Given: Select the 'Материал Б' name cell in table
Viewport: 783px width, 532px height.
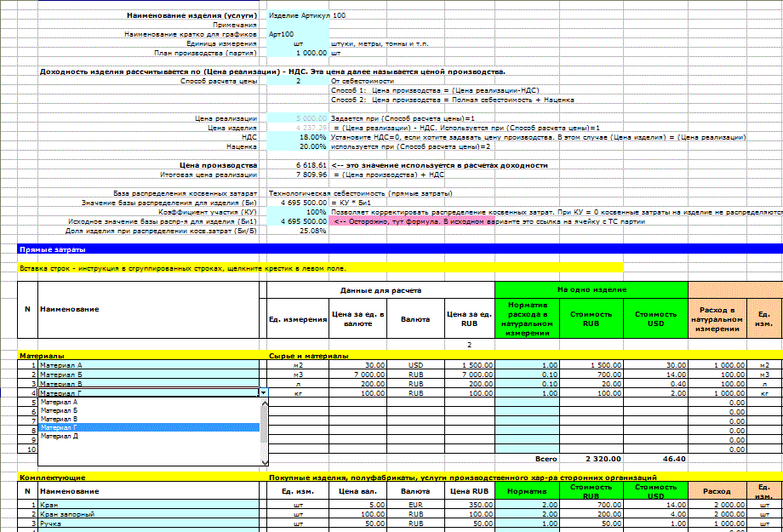Looking at the screenshot, I should coord(149,375).
